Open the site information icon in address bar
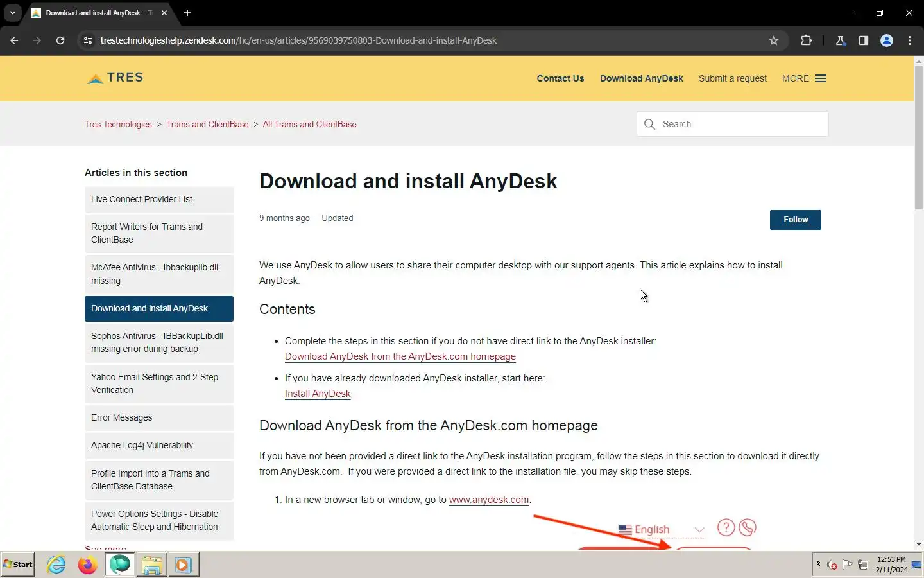Screen dimensions: 924x578 pos(88,40)
